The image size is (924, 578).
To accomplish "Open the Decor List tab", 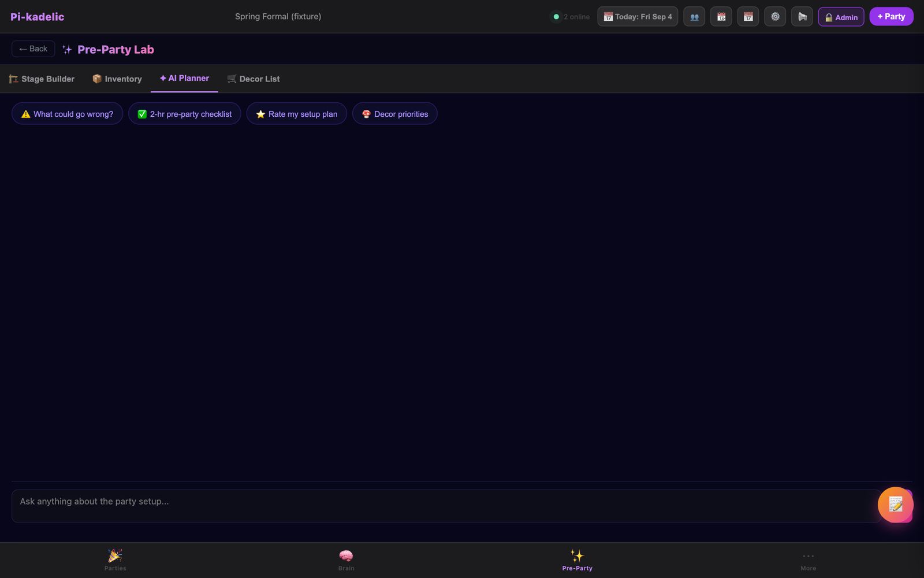I will (254, 79).
